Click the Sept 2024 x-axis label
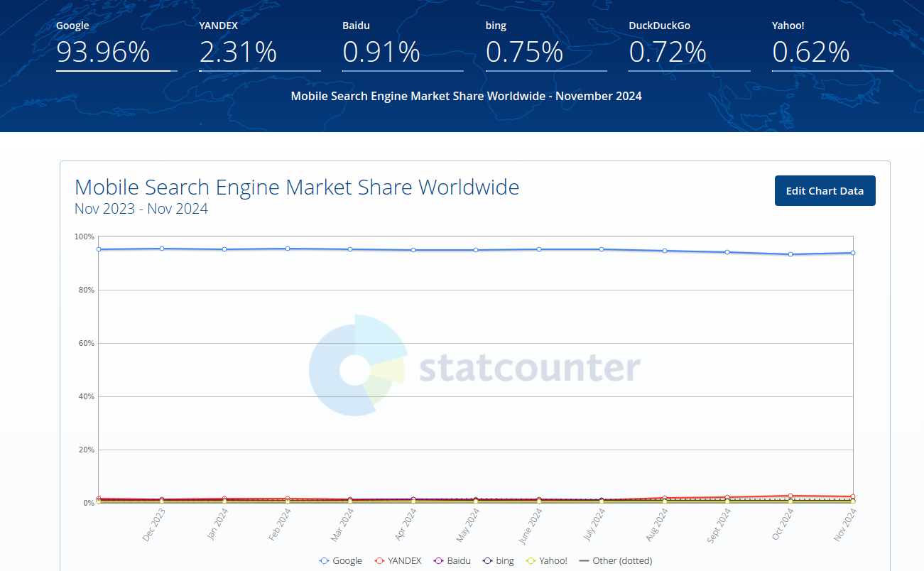924x571 pixels. (x=719, y=526)
